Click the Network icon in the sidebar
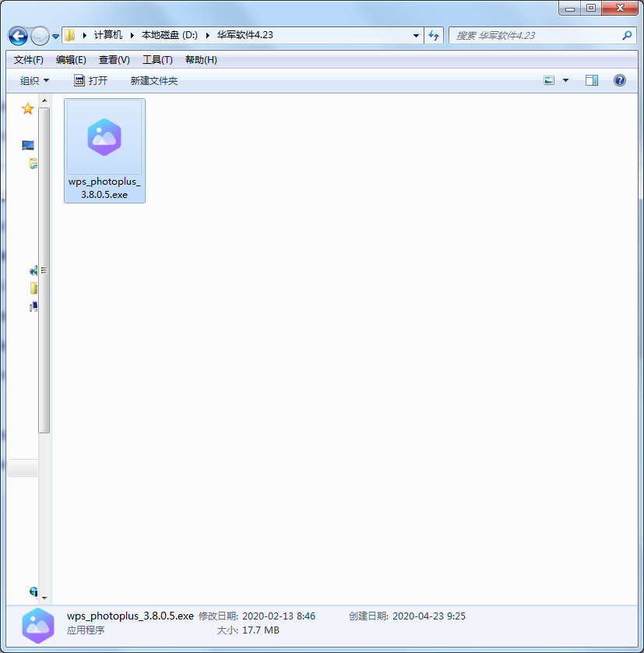This screenshot has height=653, width=644. coord(33,591)
